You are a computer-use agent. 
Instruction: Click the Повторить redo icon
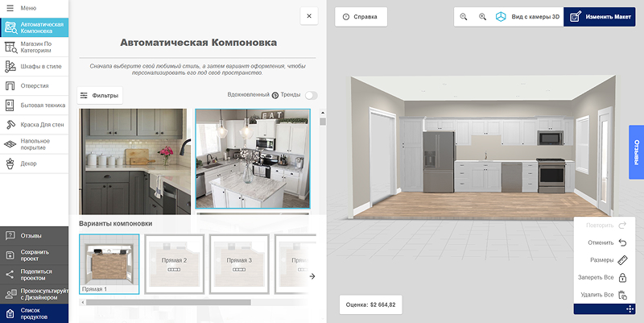(x=622, y=226)
